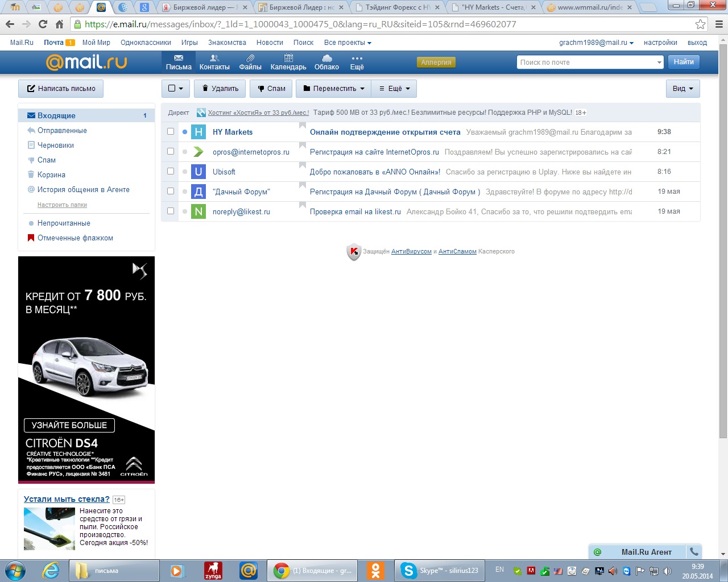Screen dimensions: 728x582
Task: Click the выход logout link
Action: [x=697, y=43]
